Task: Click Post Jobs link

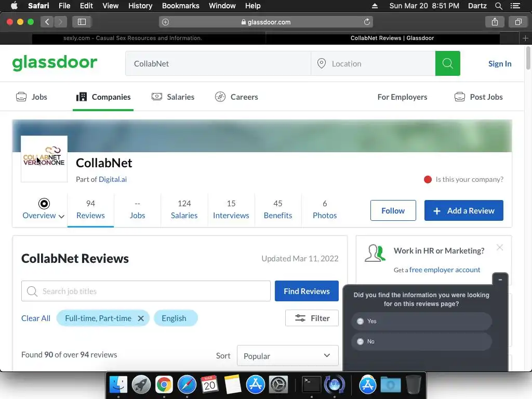Action: click(x=478, y=97)
